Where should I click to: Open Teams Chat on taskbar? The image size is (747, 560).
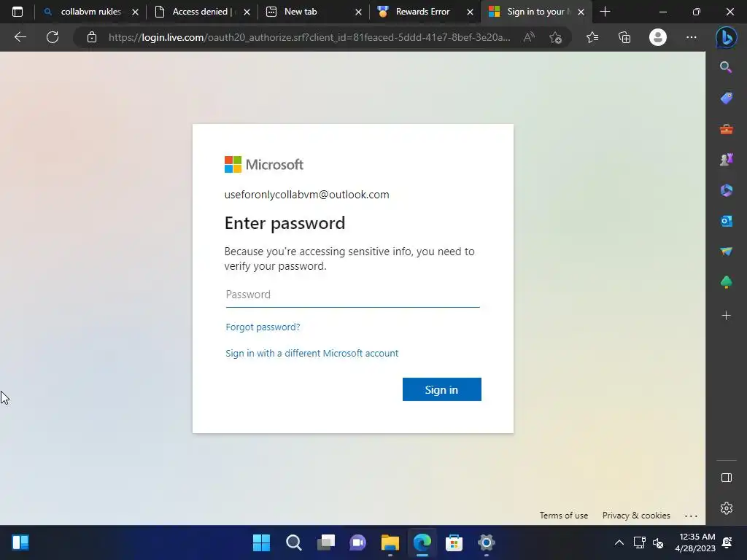357,542
